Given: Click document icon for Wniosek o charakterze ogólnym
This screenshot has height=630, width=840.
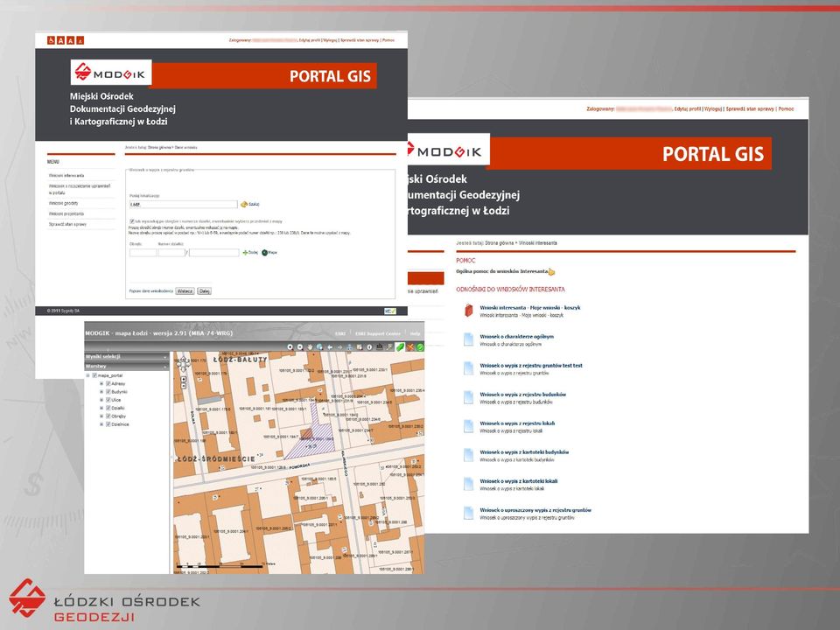Looking at the screenshot, I should (x=468, y=339).
